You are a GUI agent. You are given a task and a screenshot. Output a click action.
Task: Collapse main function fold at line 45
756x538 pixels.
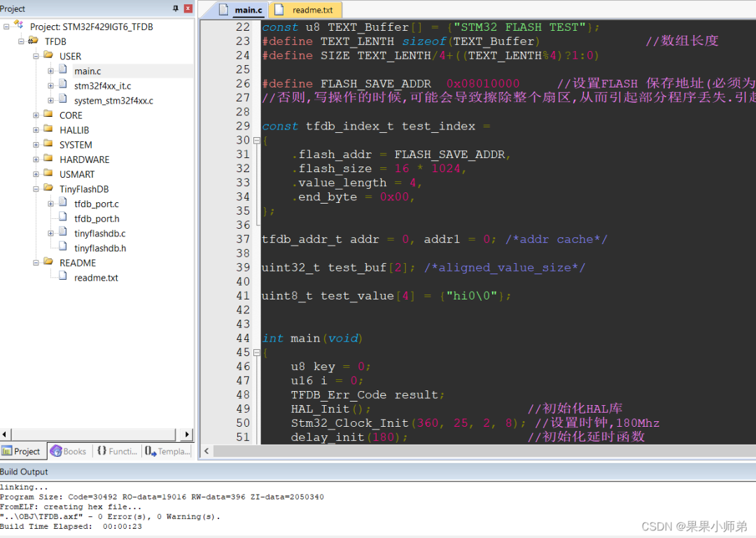coord(256,353)
